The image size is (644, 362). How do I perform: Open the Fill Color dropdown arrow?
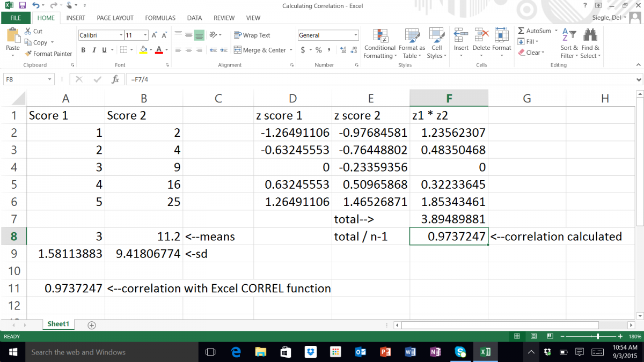coord(150,49)
